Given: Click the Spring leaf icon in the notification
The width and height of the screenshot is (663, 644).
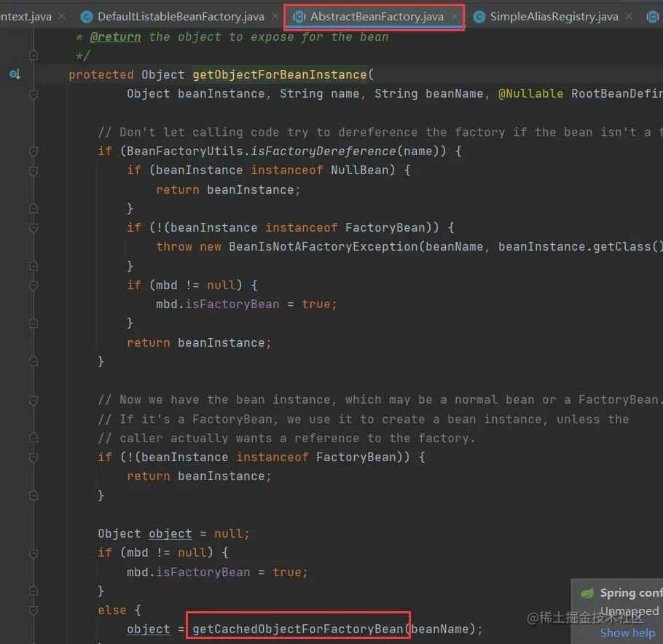Looking at the screenshot, I should (587, 593).
